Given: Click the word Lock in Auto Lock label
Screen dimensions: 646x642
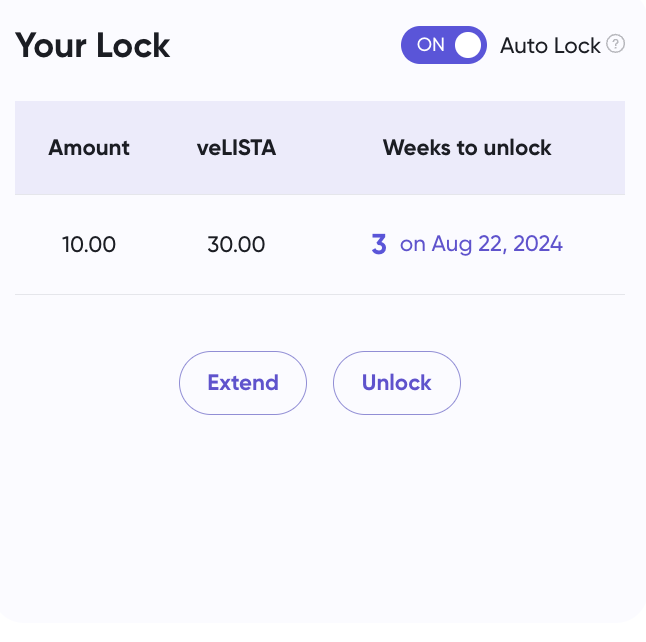Looking at the screenshot, I should [580, 45].
